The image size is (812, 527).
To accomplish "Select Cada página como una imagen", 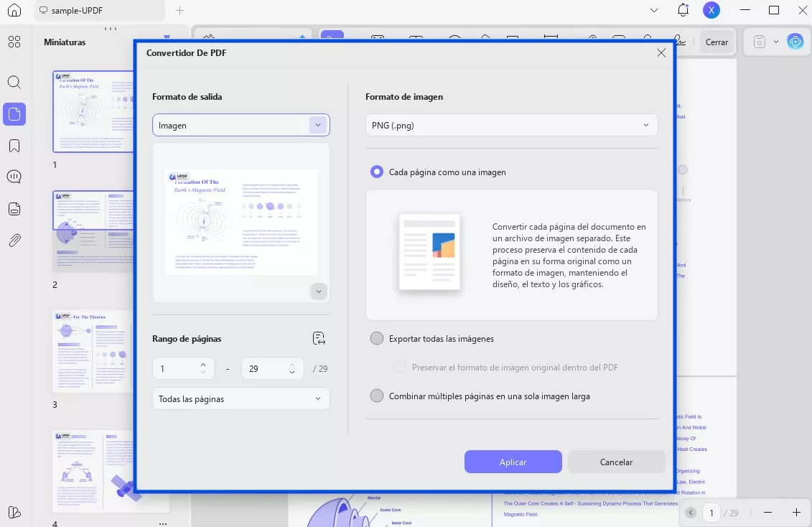I will (x=376, y=172).
